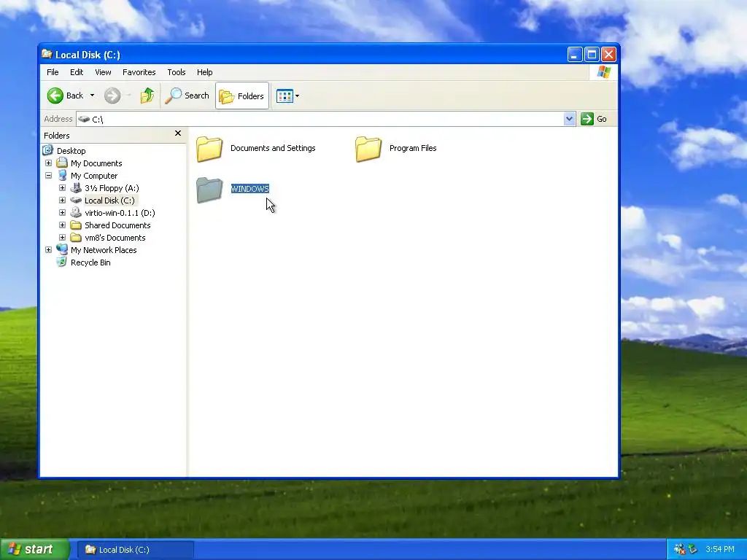The width and height of the screenshot is (747, 560).
Task: Click the address bar showing C:\
Action: click(320, 119)
